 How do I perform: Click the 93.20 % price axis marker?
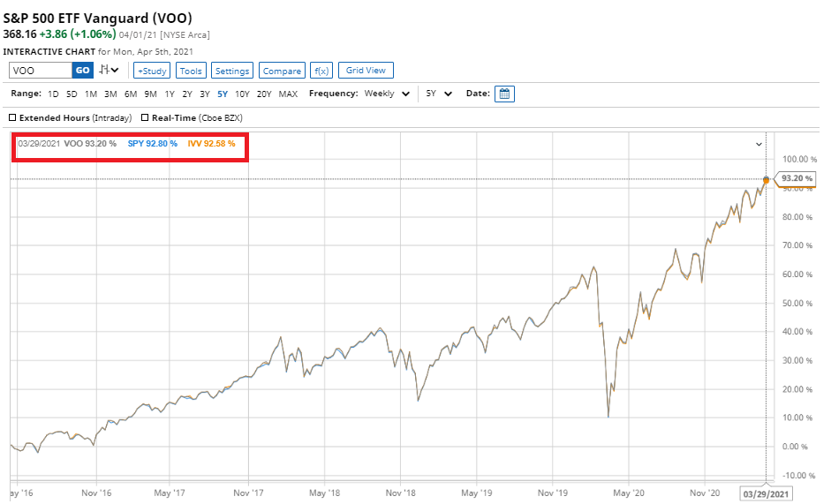point(796,178)
